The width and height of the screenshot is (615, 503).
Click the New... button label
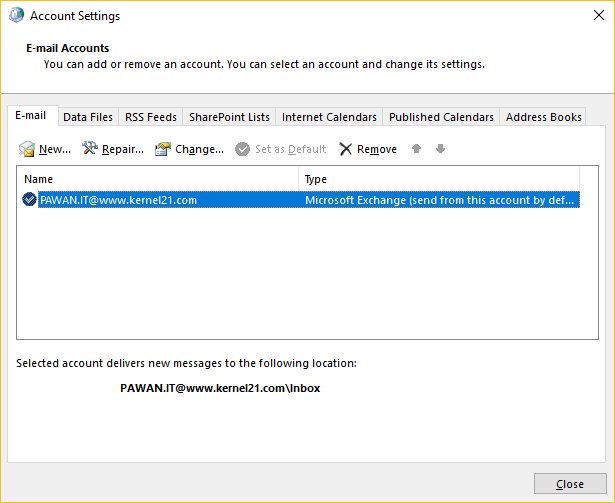tap(55, 149)
